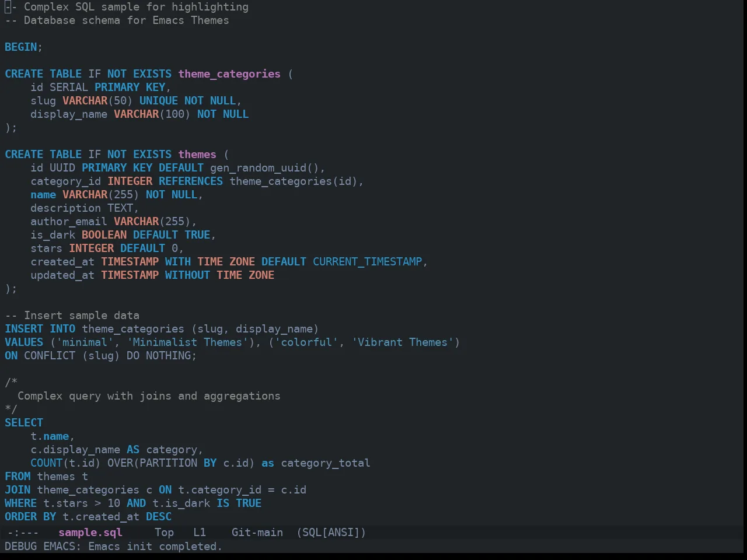Click the SELECT keyword

tap(24, 422)
